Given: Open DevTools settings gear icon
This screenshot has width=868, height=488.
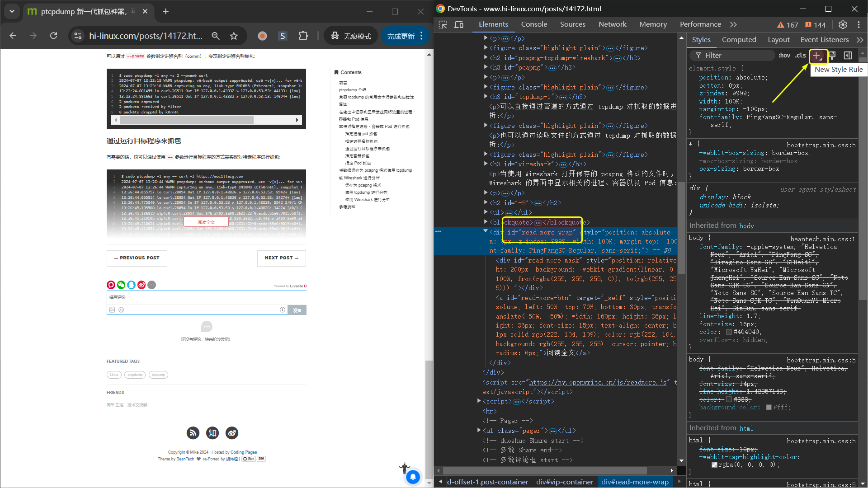Looking at the screenshot, I should coord(843,25).
